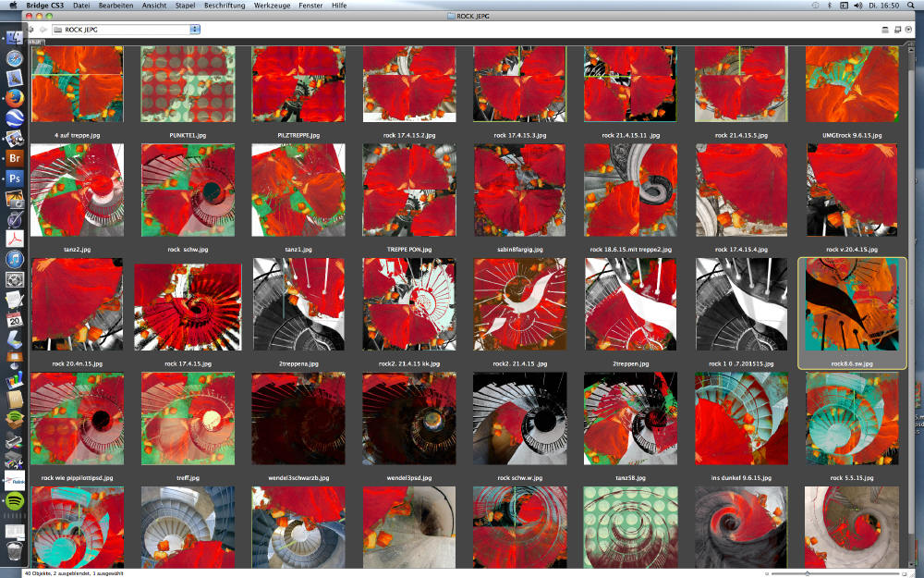This screenshot has height=578, width=924.
Task: Select thumbnail UNGErock 9.6.15.jpg
Action: point(852,84)
